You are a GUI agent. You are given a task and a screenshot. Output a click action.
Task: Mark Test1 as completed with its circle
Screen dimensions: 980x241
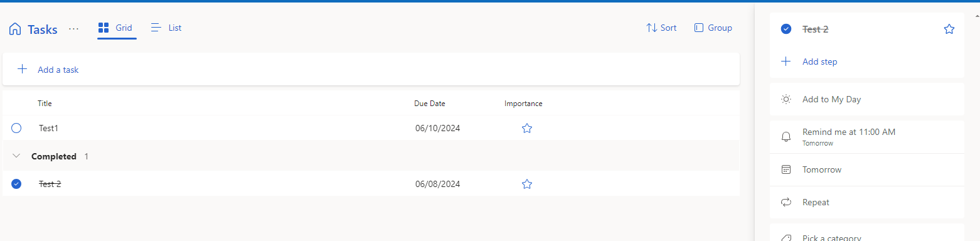[16, 128]
